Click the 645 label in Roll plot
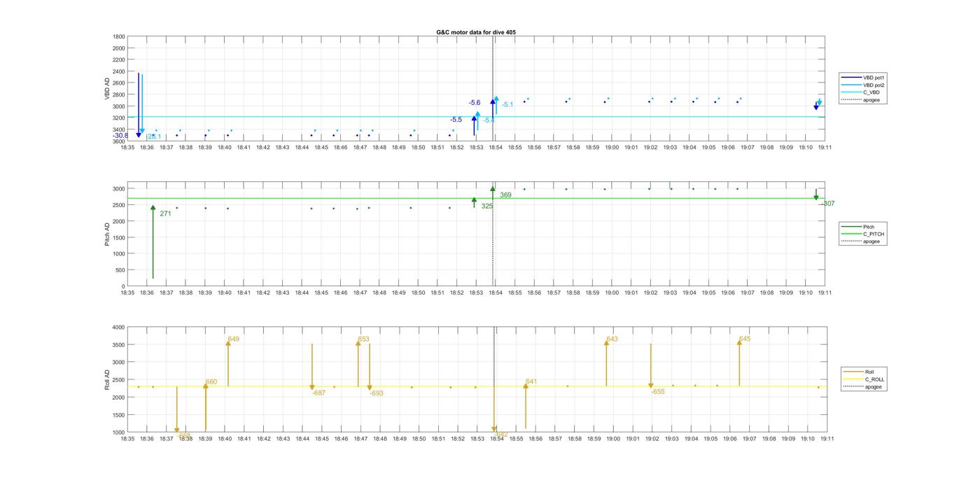Viewport: 980px width, 485px height. pyautogui.click(x=745, y=339)
